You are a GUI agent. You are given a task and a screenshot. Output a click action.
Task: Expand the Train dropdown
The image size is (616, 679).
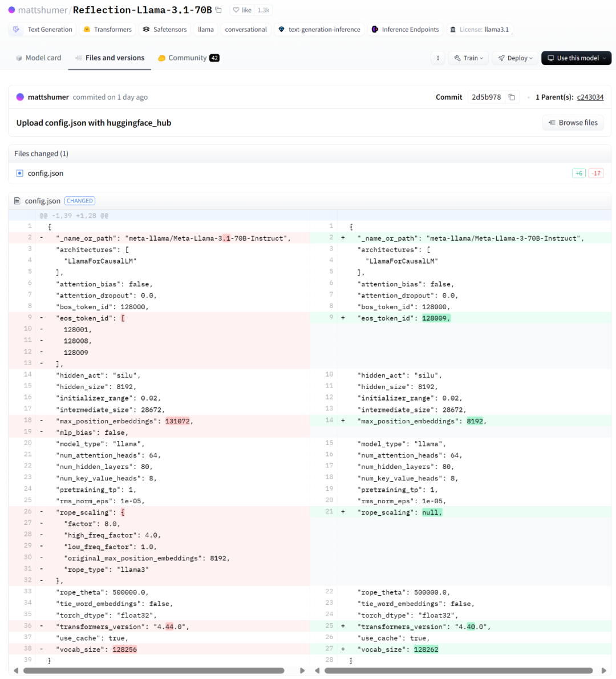[469, 58]
